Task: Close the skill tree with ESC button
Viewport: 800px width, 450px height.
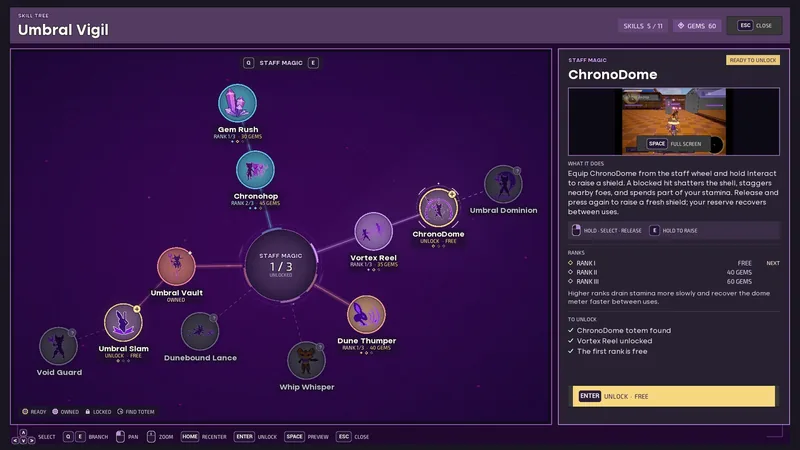Action: coord(755,26)
